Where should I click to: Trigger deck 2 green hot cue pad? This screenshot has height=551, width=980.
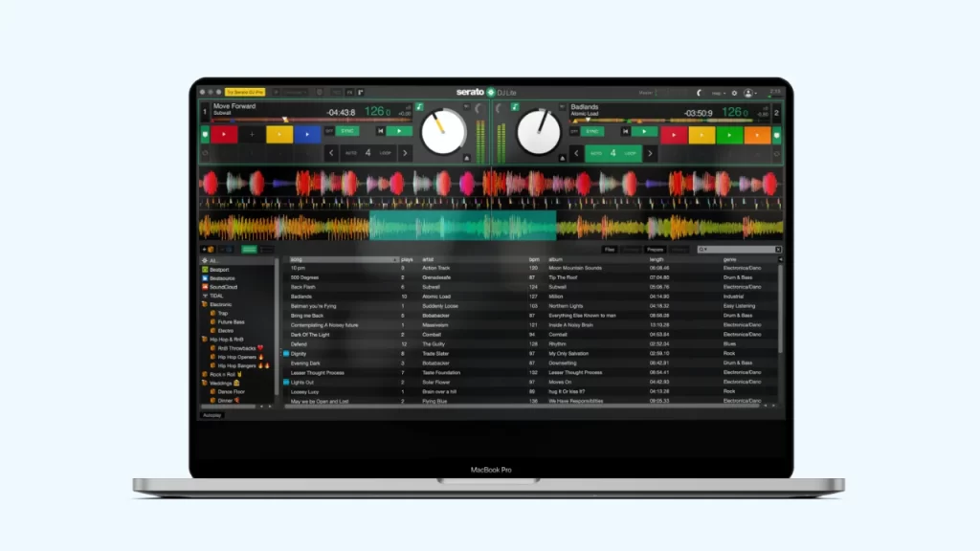729,135
